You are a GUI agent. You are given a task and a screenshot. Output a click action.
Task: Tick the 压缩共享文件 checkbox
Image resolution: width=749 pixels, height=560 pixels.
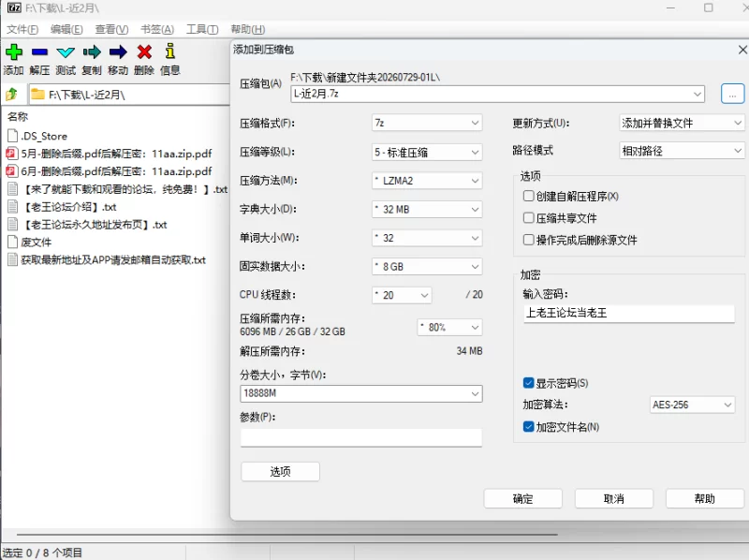click(528, 218)
